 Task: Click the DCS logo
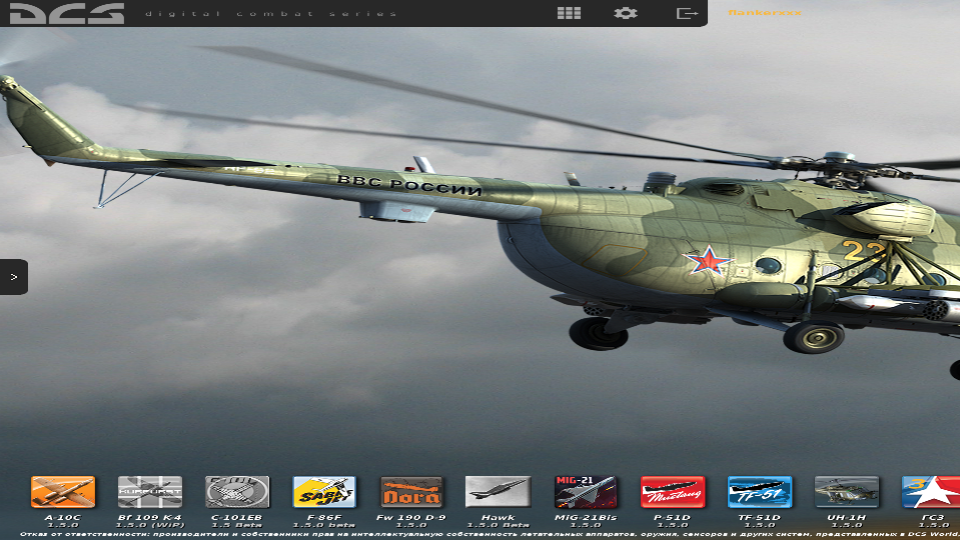(x=67, y=13)
